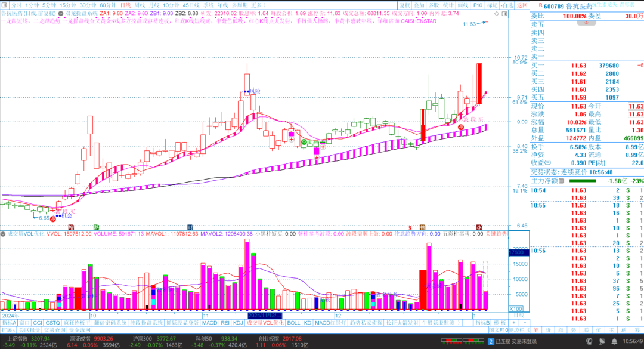Click the red circle signal under 波段买
This screenshot has height=349, width=644.
(461, 128)
